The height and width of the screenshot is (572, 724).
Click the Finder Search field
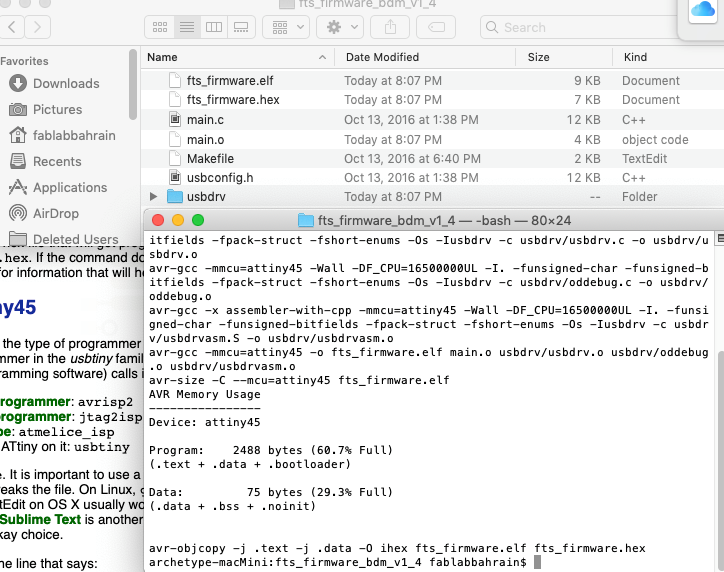coord(579,27)
